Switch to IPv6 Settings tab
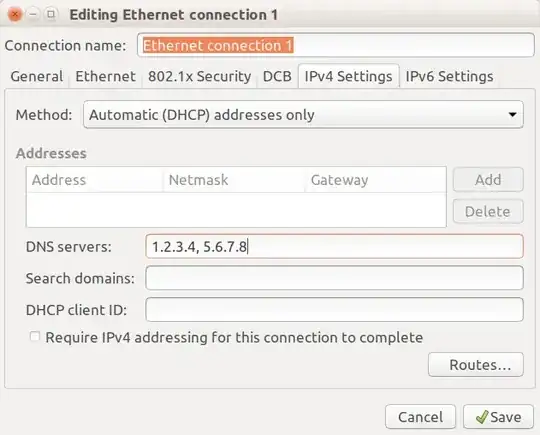 click(x=449, y=76)
